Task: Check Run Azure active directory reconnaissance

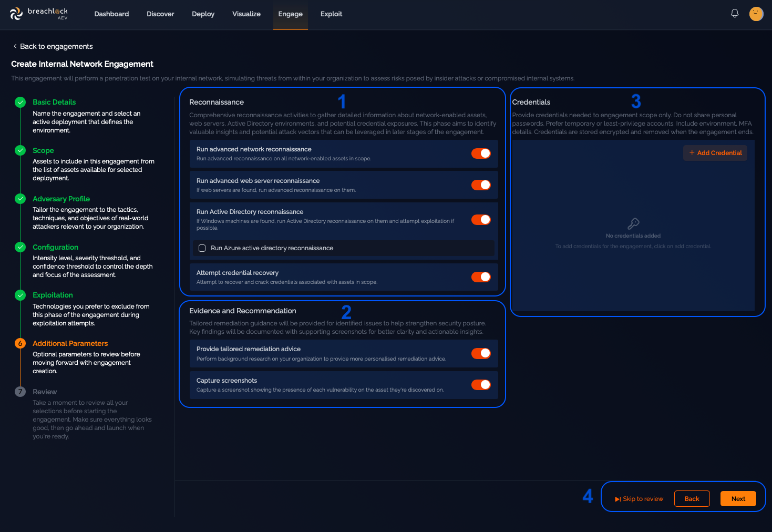Action: coord(202,248)
